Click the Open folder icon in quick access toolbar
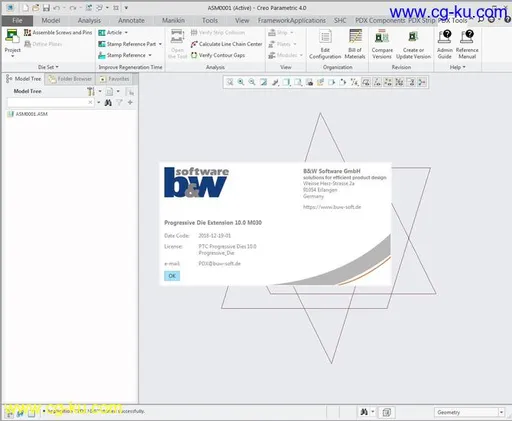The width and height of the screenshot is (512, 421). (x=35, y=8)
